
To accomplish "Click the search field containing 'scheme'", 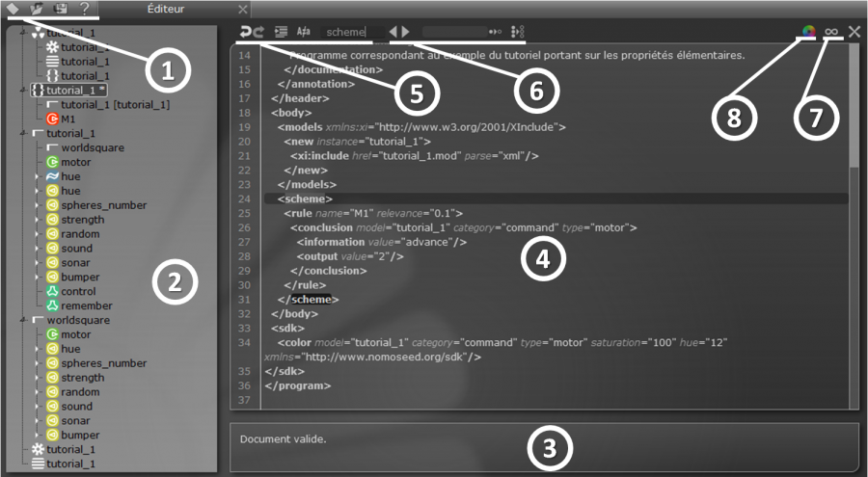I will click(x=352, y=32).
